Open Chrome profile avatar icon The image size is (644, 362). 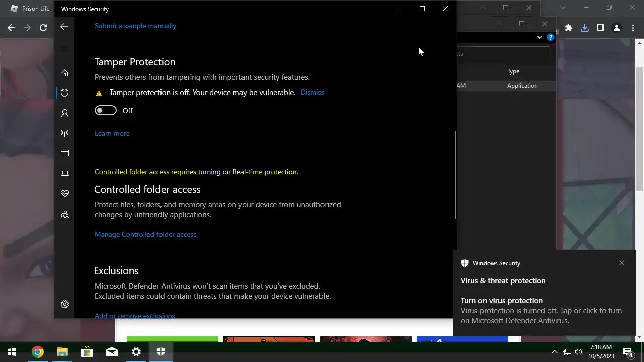tap(617, 28)
